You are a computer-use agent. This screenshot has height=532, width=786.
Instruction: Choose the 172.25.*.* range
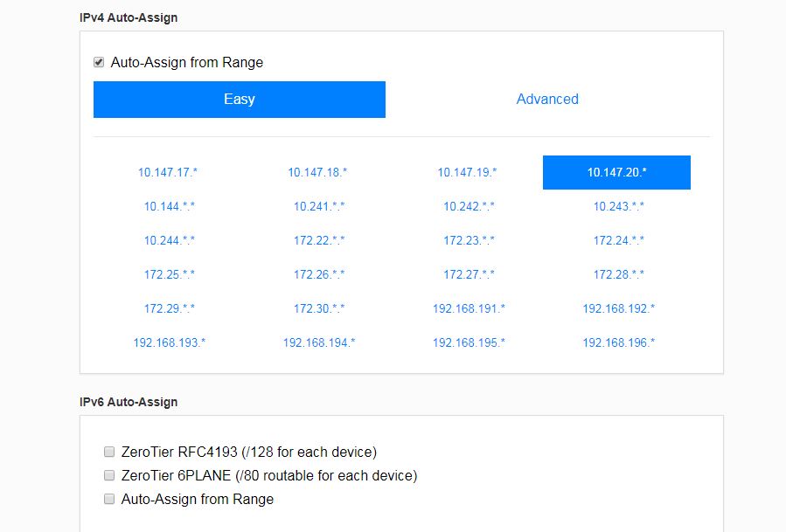coord(170,274)
